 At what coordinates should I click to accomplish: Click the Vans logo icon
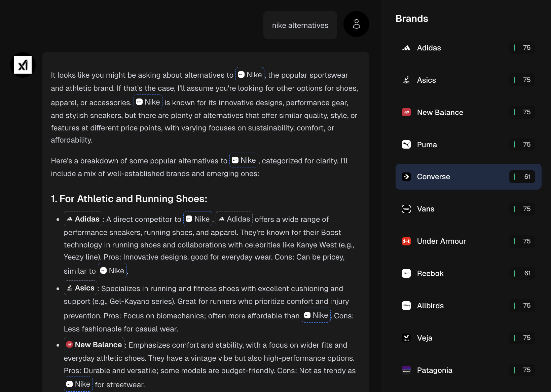click(x=406, y=209)
